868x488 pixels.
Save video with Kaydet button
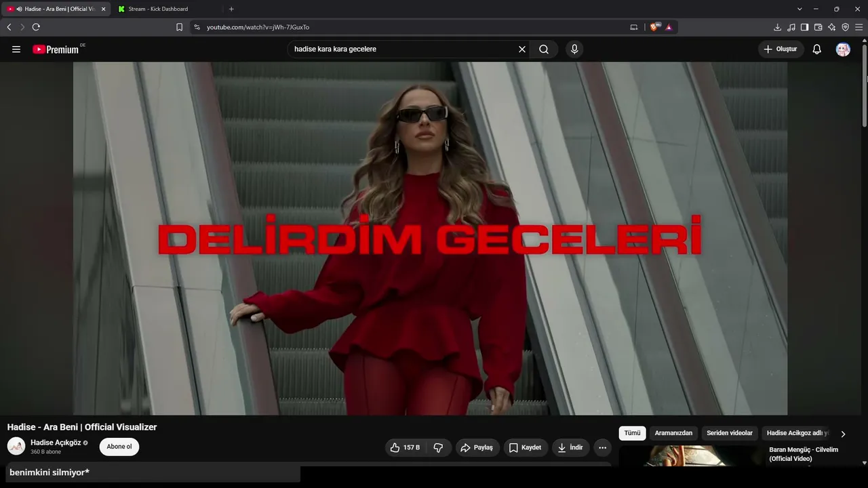tap(526, 447)
